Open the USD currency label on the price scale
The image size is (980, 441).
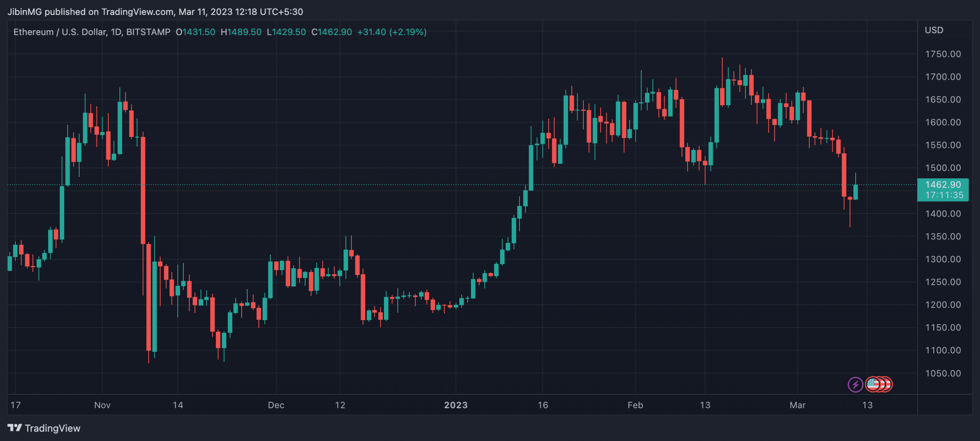pos(934,30)
